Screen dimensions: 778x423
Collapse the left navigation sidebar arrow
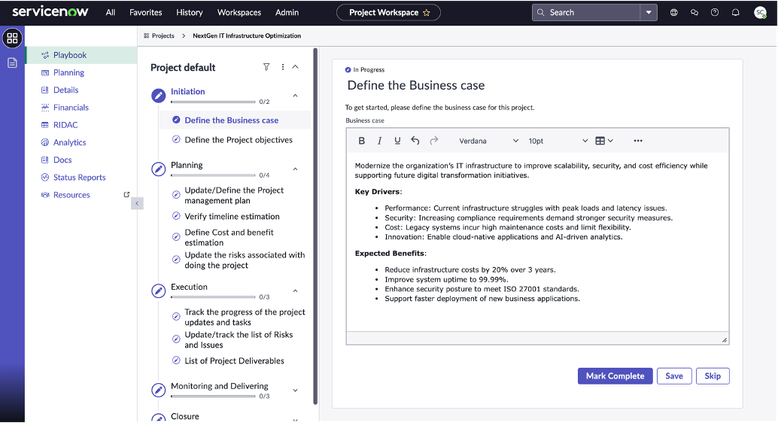(x=137, y=203)
